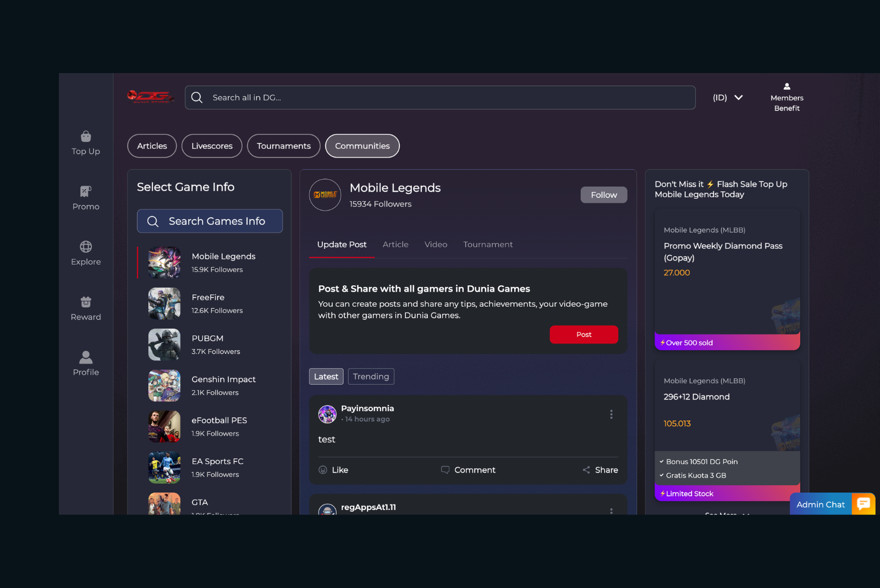Click the Genshin Impact game name
Viewport: 880px width, 588px height.
(x=223, y=379)
